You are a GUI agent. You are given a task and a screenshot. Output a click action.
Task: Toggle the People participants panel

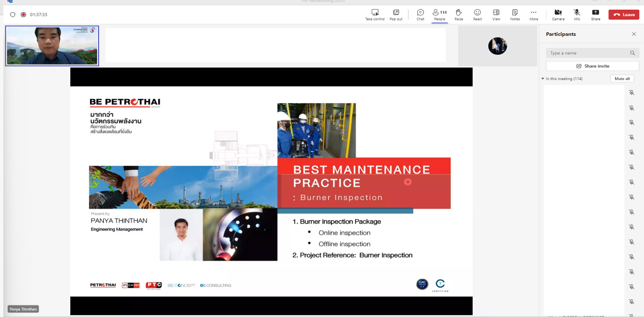pos(439,15)
